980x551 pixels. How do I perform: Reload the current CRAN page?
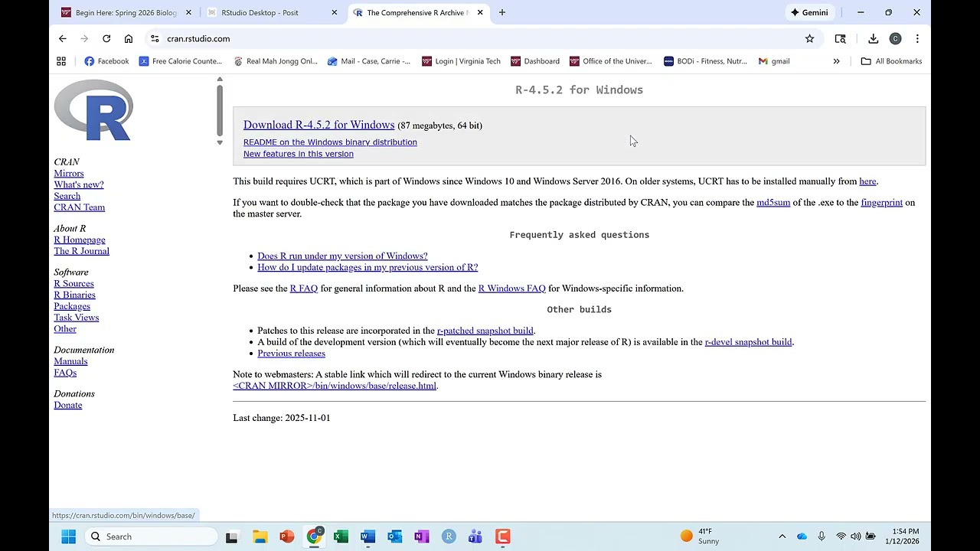106,39
